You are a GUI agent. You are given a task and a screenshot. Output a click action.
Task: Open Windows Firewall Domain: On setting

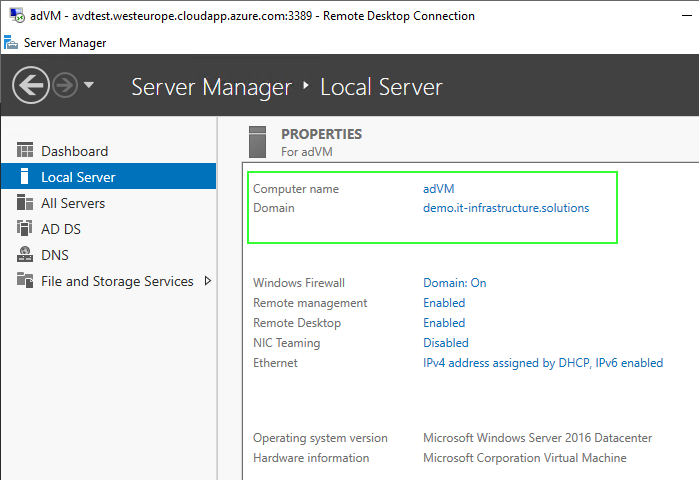point(454,283)
